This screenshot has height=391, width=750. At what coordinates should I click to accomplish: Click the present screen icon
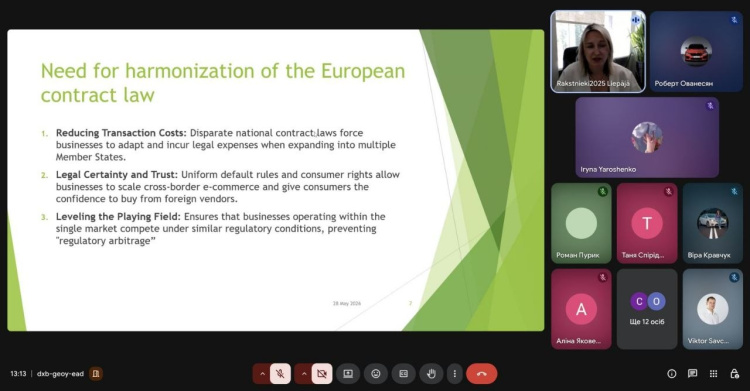coord(348,374)
